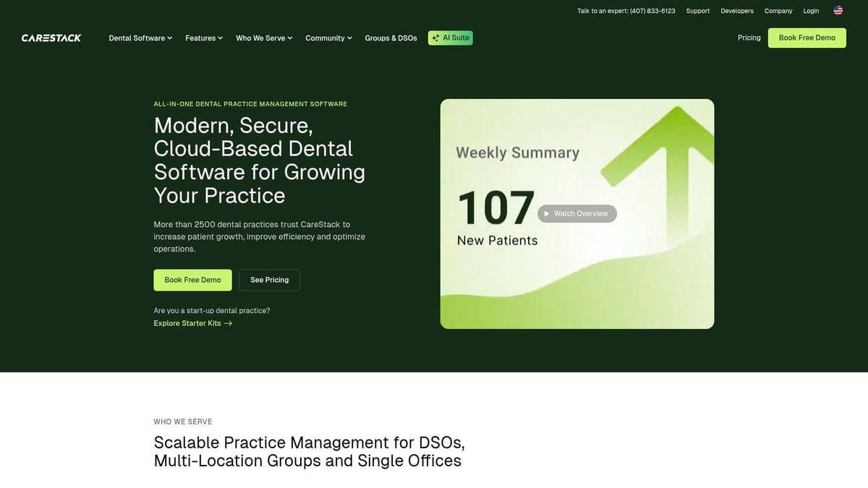The height and width of the screenshot is (488, 868).
Task: Click the green Book Free Demo hero button
Action: pos(192,280)
